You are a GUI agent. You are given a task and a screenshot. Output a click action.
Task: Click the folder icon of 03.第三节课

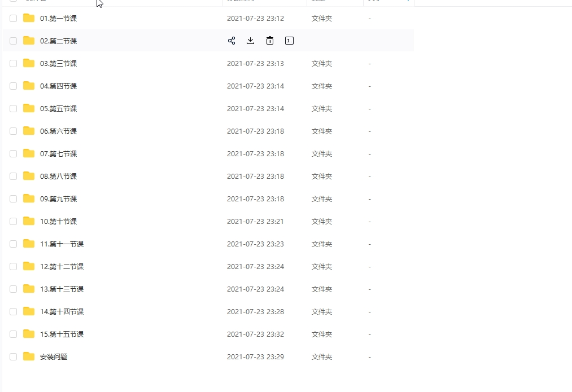click(x=29, y=63)
